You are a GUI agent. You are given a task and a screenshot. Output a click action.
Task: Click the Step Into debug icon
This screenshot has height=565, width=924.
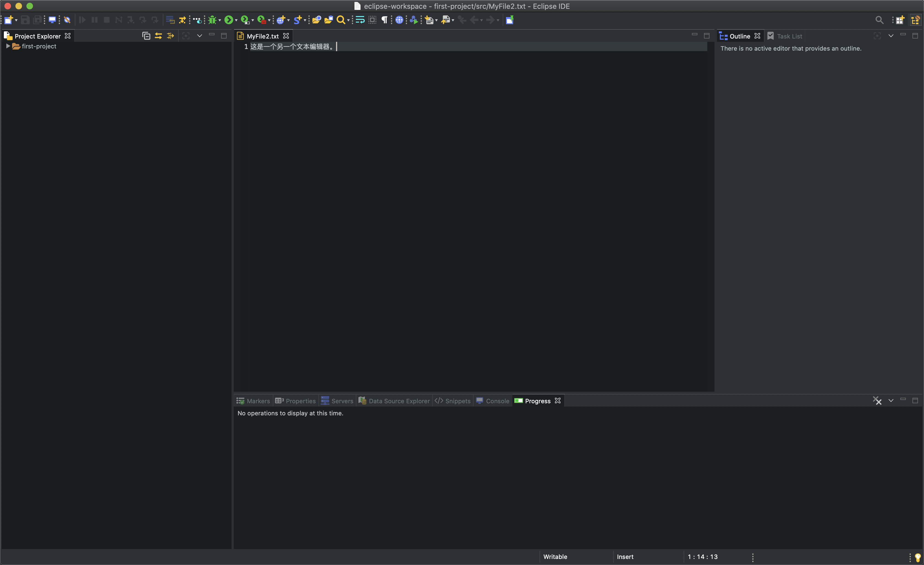click(x=131, y=20)
